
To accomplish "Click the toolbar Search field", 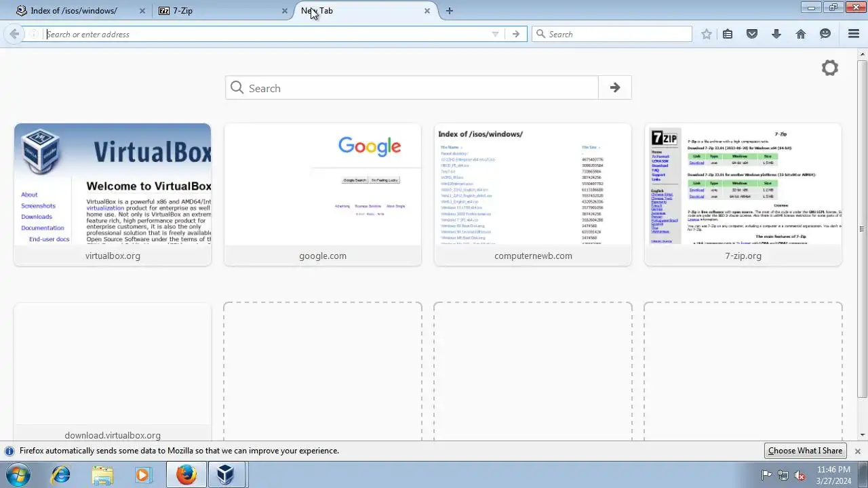I will pos(612,34).
